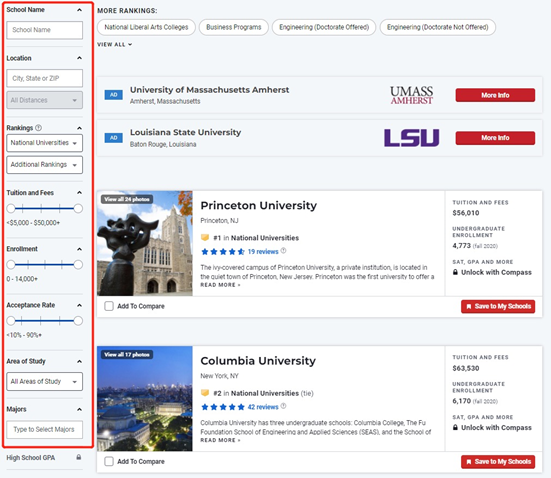
Task: Save Princeton University to My Schools
Action: pos(498,306)
